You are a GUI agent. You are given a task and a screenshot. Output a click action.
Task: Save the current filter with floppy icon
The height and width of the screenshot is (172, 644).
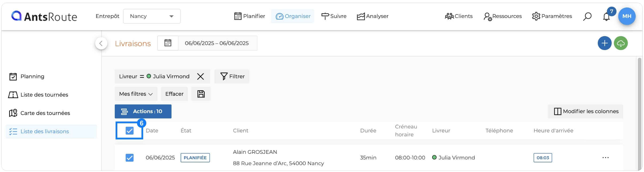coord(201,94)
